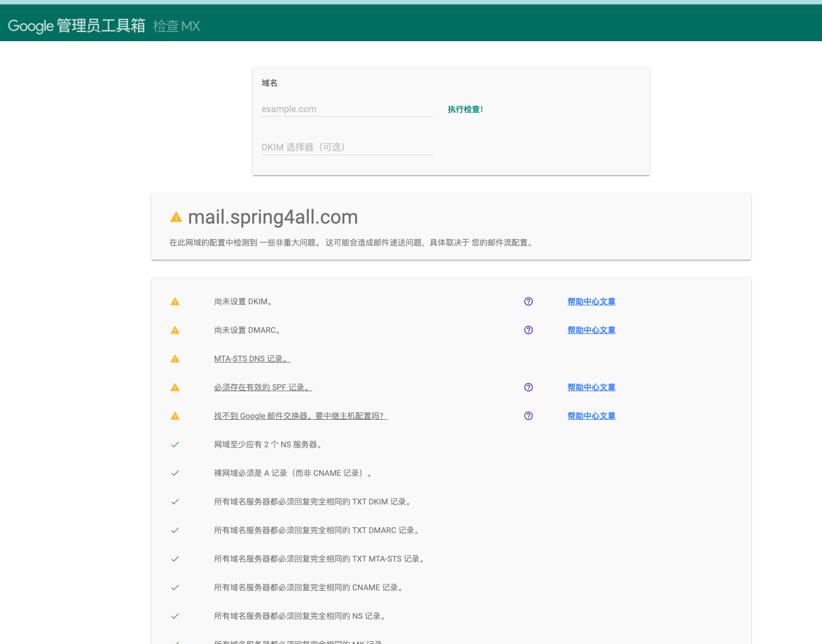Viewport: 822px width, 644px height.
Task: Expand the MTA-STS DNS 记录 item
Action: [252, 359]
